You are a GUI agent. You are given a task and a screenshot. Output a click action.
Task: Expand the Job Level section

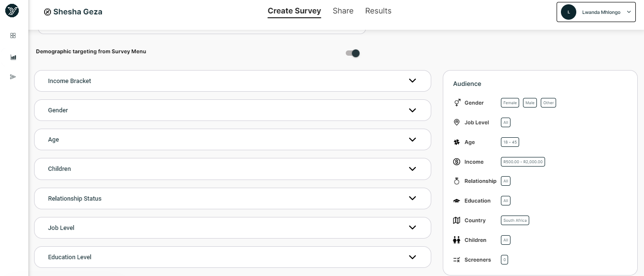tap(232, 228)
